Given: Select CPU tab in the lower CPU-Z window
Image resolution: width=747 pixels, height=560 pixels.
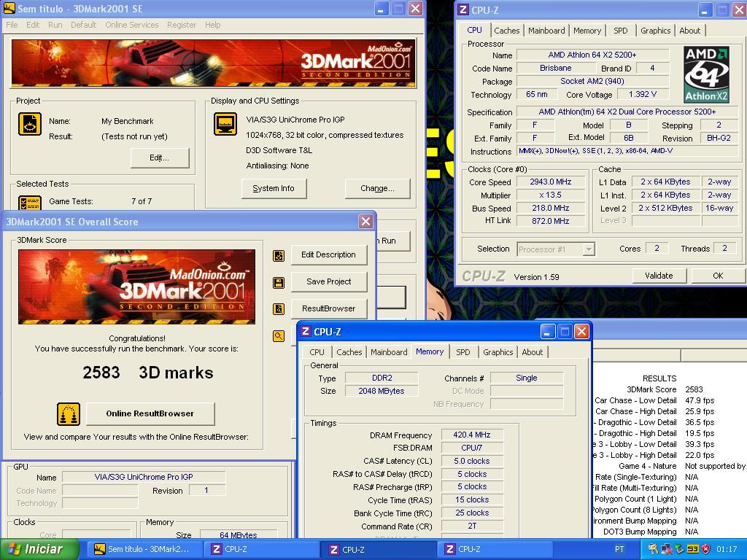Looking at the screenshot, I should pyautogui.click(x=317, y=352).
